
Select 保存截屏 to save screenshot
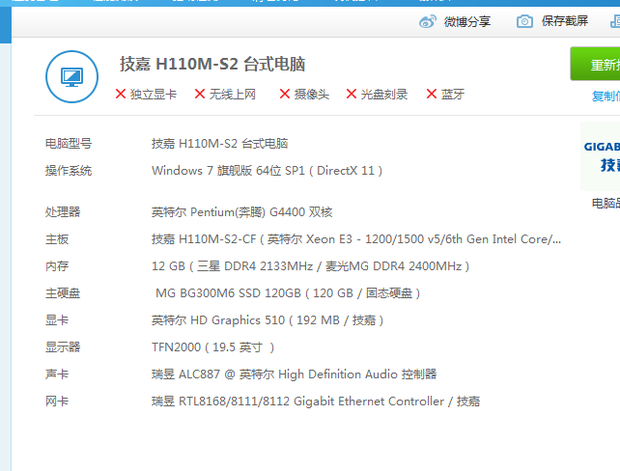pos(565,21)
